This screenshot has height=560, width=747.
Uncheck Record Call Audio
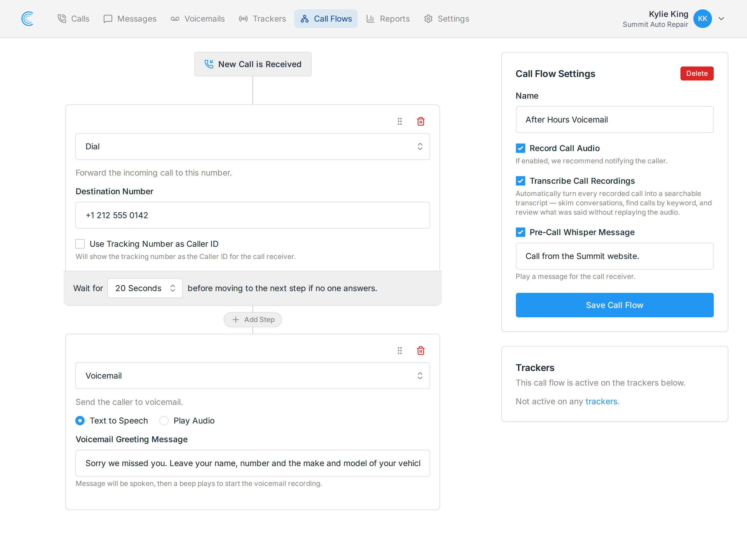click(x=520, y=148)
